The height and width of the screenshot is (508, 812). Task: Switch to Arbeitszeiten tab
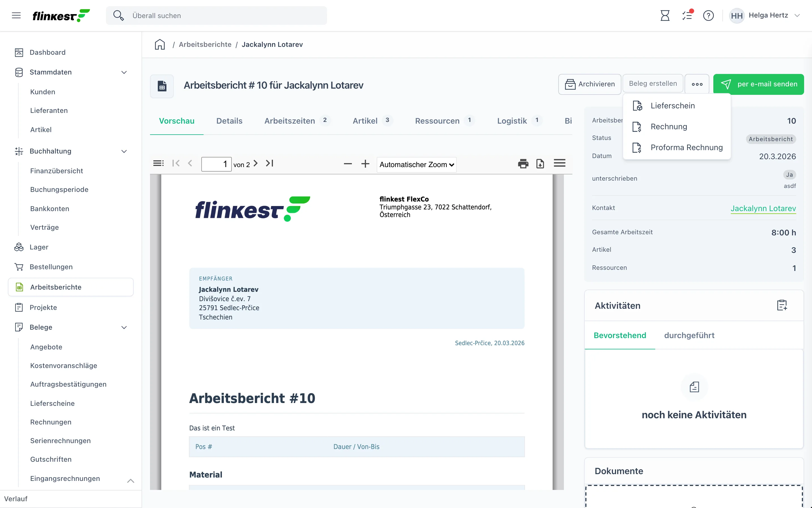click(297, 121)
